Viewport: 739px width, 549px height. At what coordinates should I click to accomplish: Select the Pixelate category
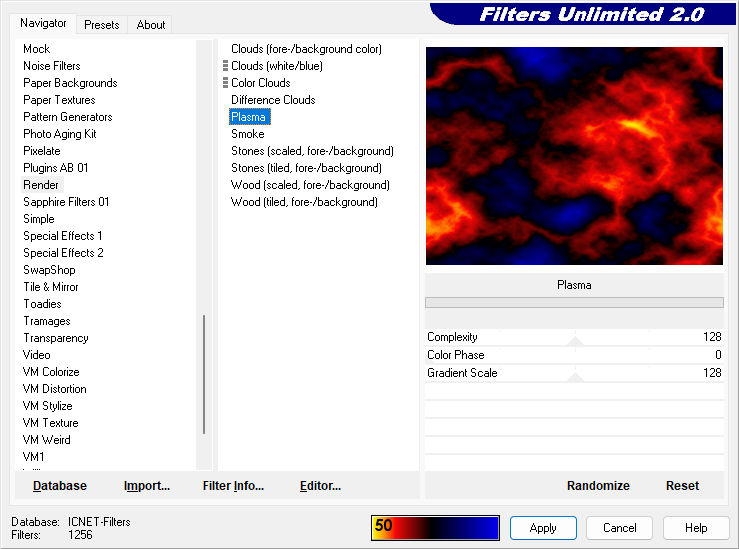click(42, 151)
